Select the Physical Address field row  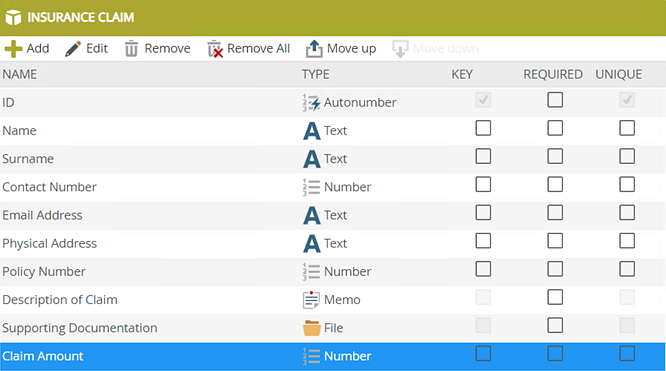(x=333, y=244)
